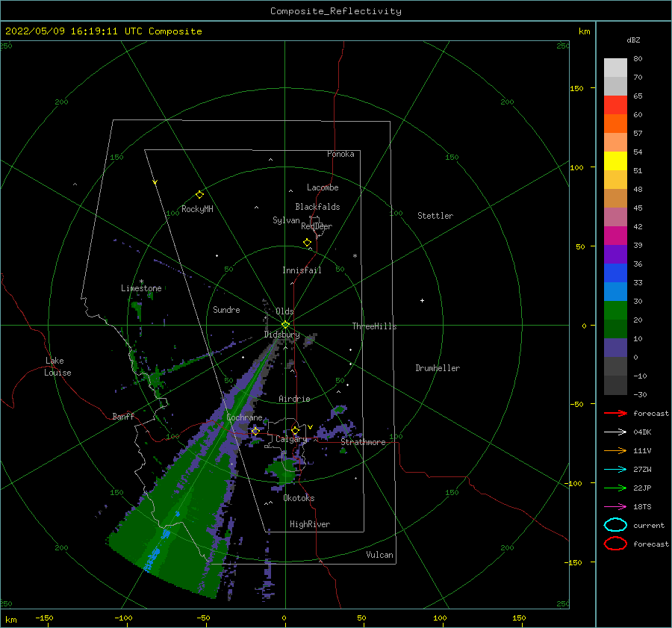Click the Airdrie label
Image resolution: width=672 pixels, height=628 pixels.
[294, 399]
